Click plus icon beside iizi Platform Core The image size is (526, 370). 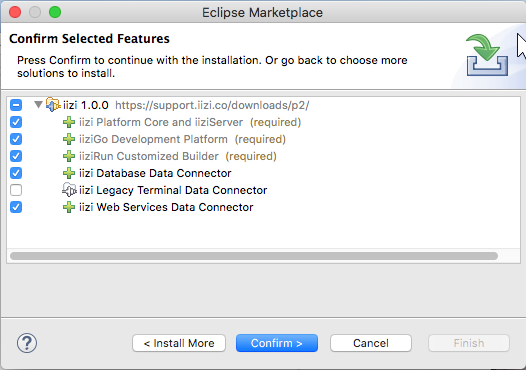[69, 122]
